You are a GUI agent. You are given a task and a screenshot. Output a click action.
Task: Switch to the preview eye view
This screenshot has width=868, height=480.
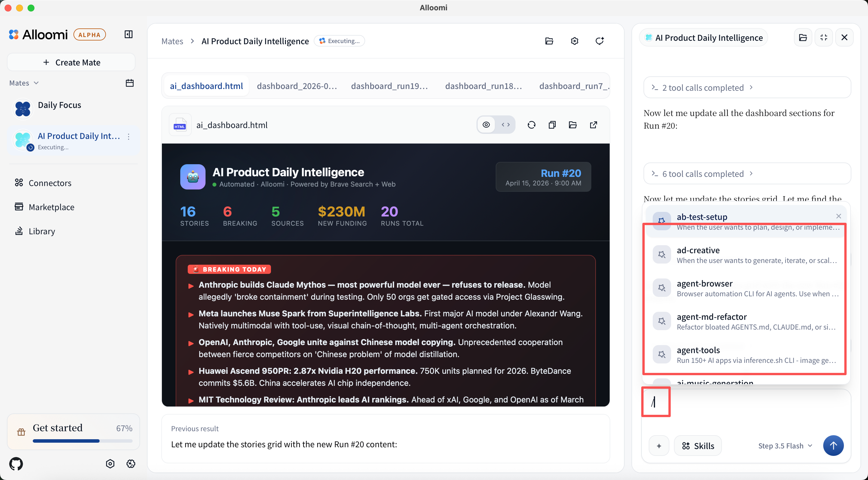(x=486, y=125)
